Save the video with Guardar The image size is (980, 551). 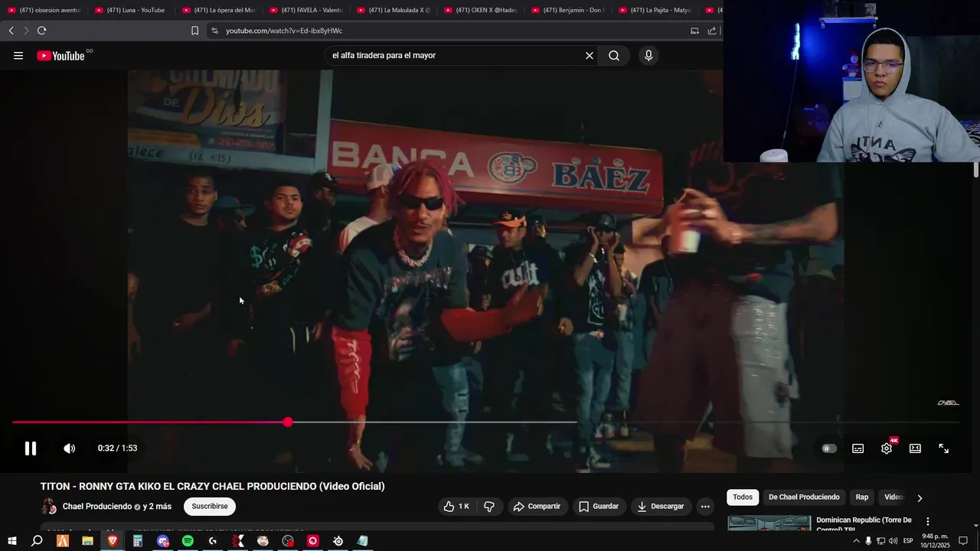[x=599, y=507]
